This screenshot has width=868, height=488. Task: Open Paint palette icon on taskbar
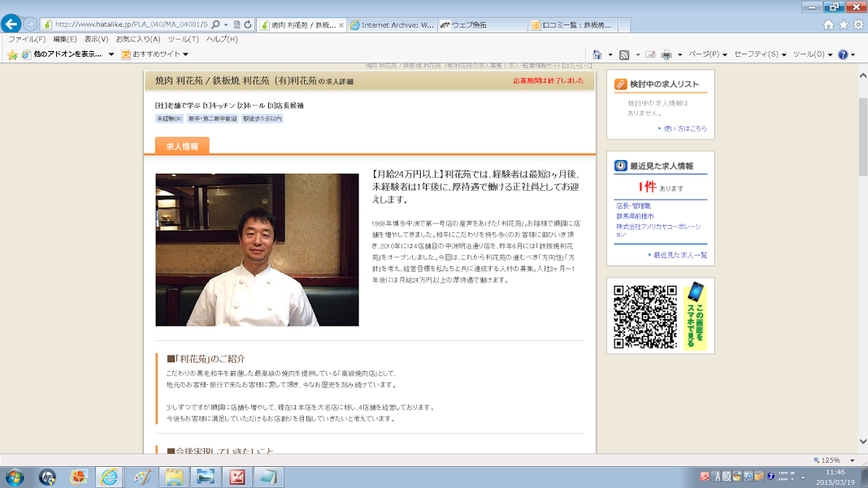[142, 477]
